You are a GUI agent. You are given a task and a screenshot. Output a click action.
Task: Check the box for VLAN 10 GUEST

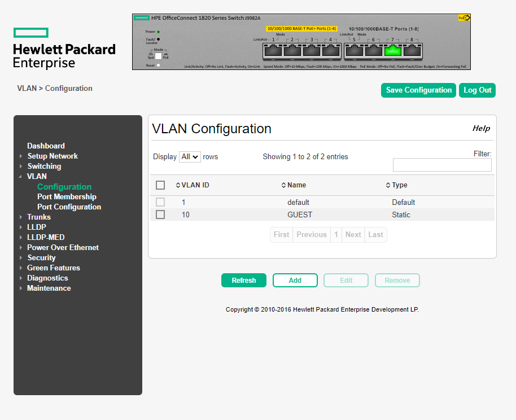[x=160, y=215]
